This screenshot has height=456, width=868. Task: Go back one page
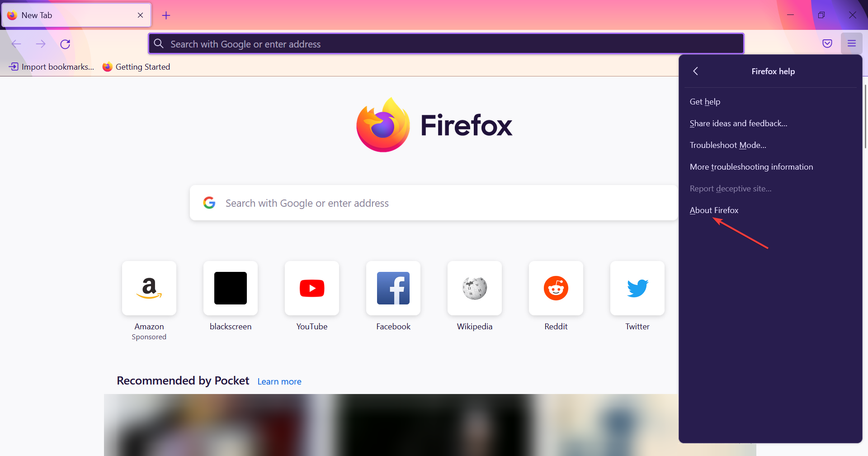[x=16, y=44]
